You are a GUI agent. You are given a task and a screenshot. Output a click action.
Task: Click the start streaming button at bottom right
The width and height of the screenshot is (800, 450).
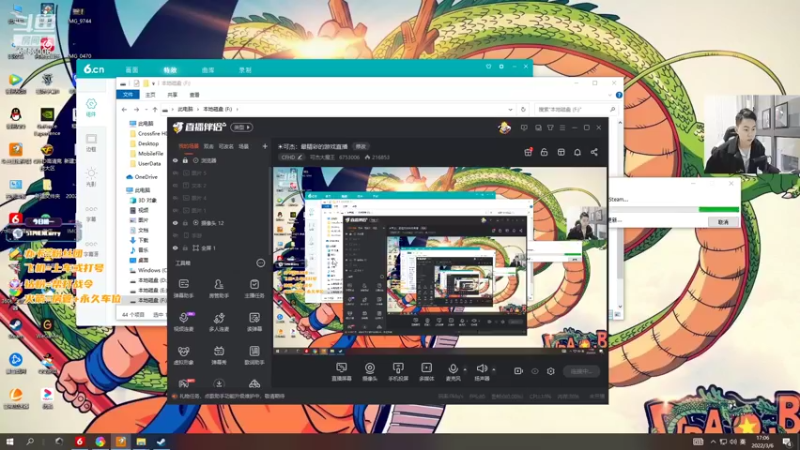click(x=582, y=371)
